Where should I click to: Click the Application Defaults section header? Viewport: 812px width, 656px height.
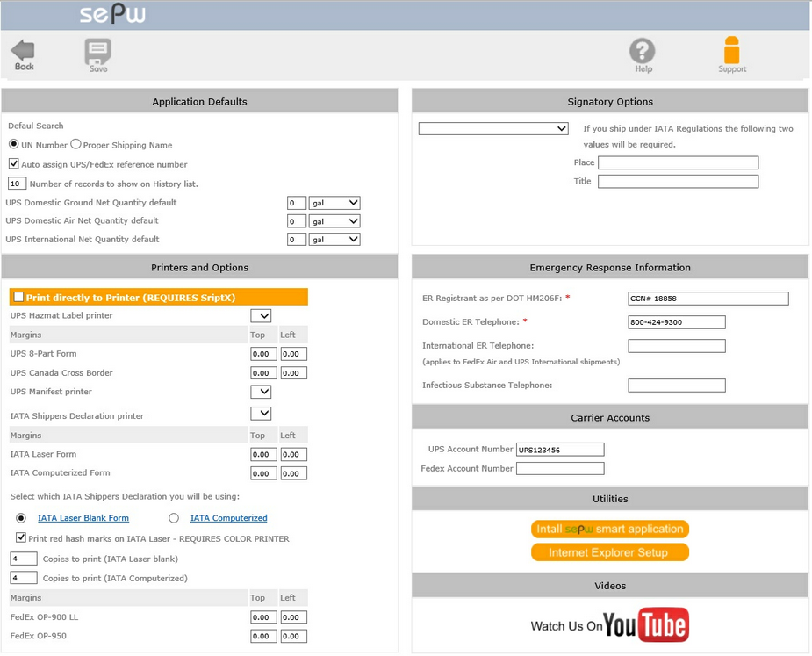point(199,101)
